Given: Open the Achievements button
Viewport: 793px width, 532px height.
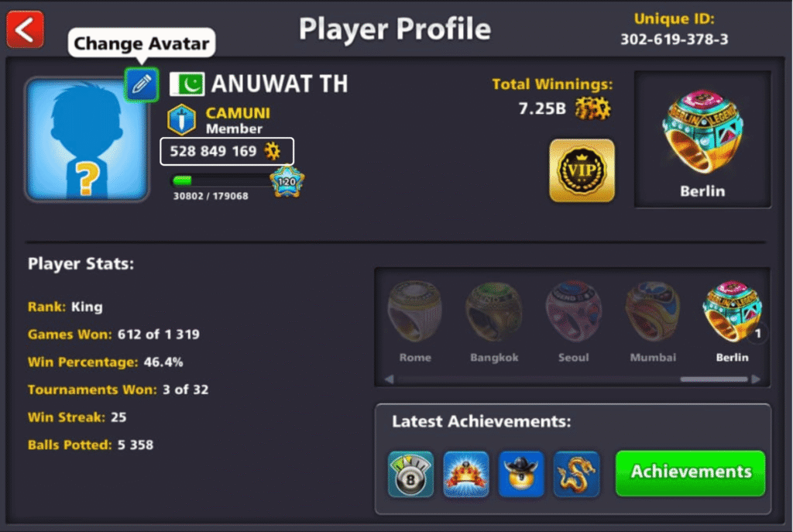Looking at the screenshot, I should click(690, 473).
